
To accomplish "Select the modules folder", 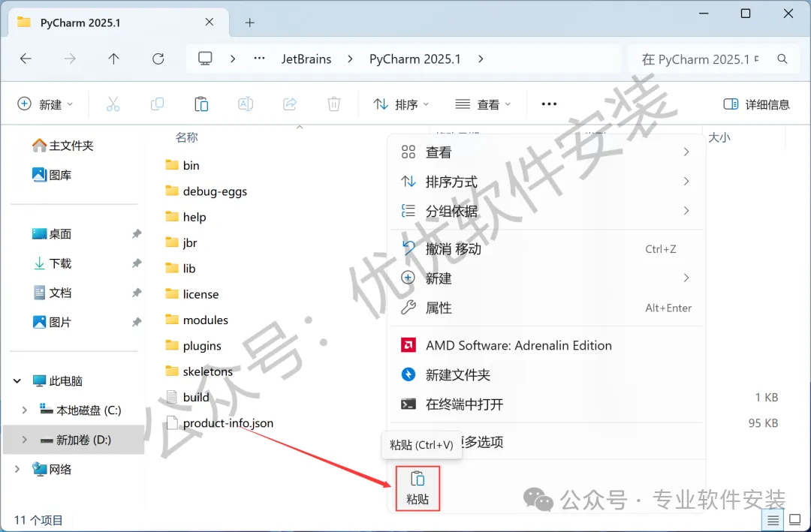I will click(x=197, y=320).
